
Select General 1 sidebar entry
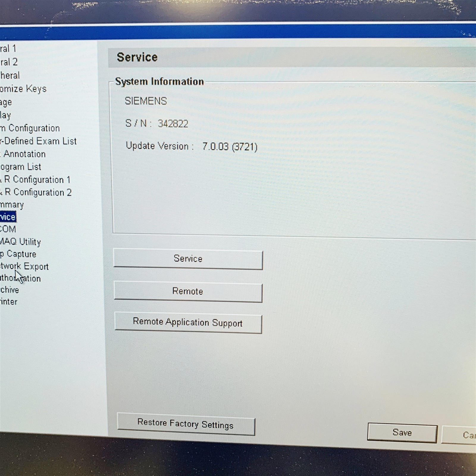[8, 48]
